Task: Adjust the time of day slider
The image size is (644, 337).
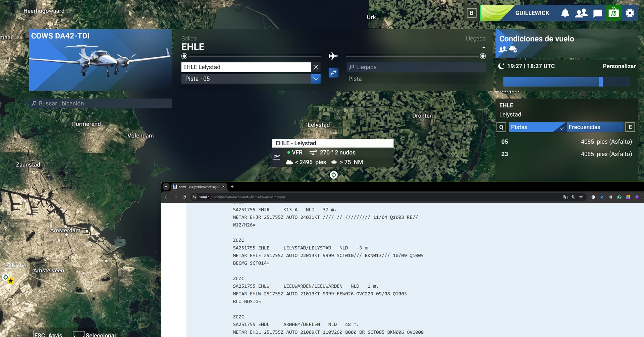Action: coord(601,82)
